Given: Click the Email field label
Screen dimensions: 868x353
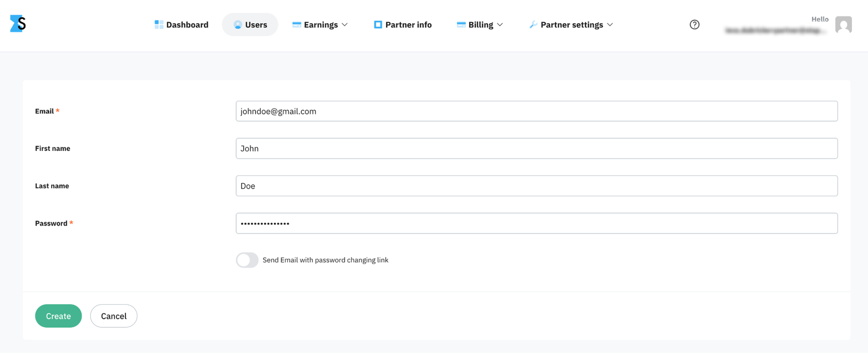Looking at the screenshot, I should pyautogui.click(x=45, y=111).
